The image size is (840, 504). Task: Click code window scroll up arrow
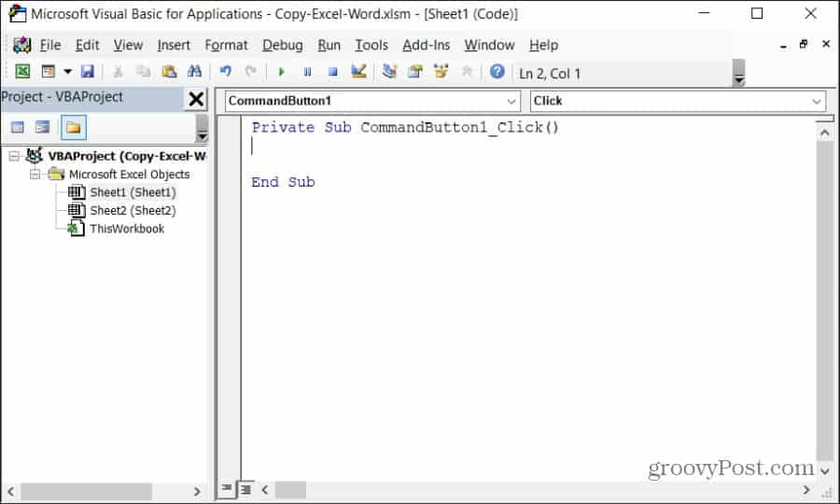[x=824, y=133]
